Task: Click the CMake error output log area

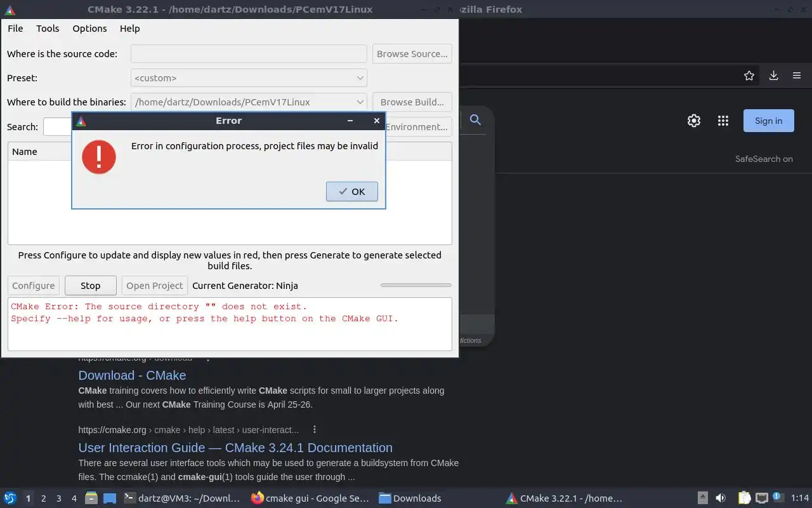Action: pos(230,324)
